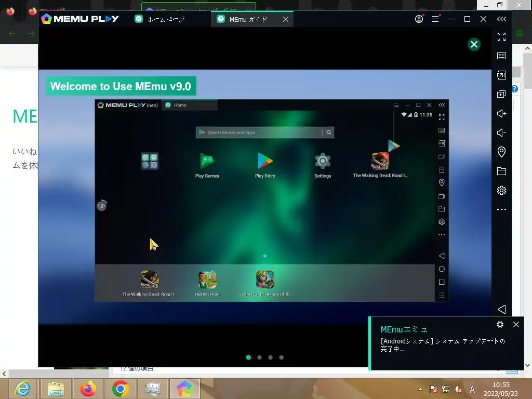Click app folder icon in guide image
532x399 pixels.
pos(150,161)
